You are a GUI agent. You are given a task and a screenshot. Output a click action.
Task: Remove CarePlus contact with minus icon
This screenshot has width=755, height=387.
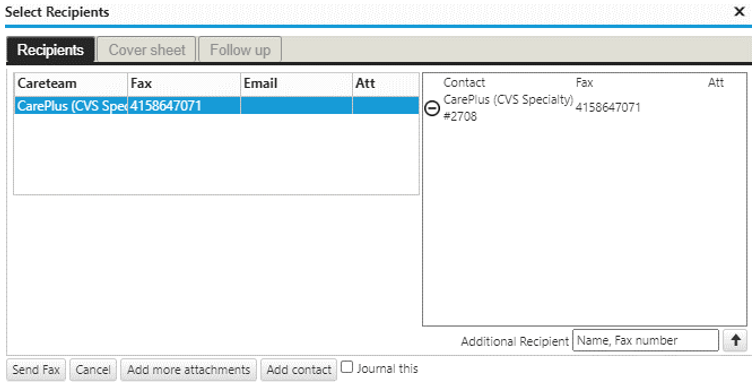click(x=432, y=108)
